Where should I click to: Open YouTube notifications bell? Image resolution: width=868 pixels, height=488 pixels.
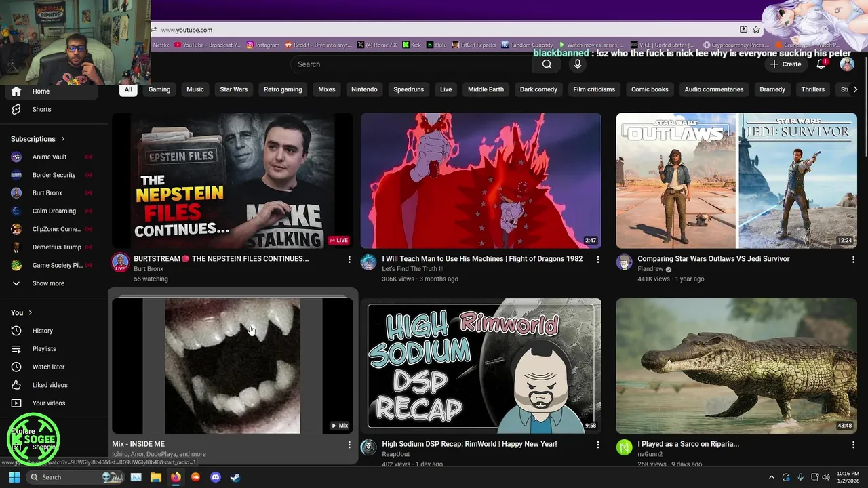(821, 64)
